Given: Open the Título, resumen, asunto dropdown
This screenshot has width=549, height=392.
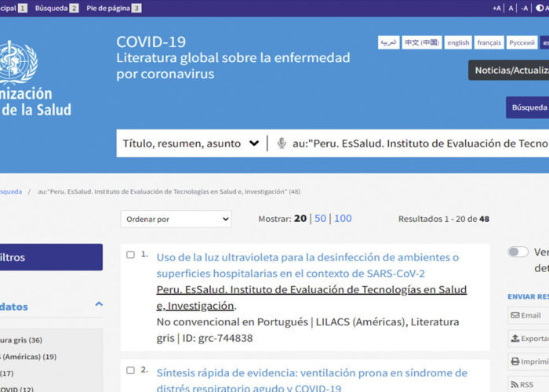Looking at the screenshot, I should coord(191,143).
